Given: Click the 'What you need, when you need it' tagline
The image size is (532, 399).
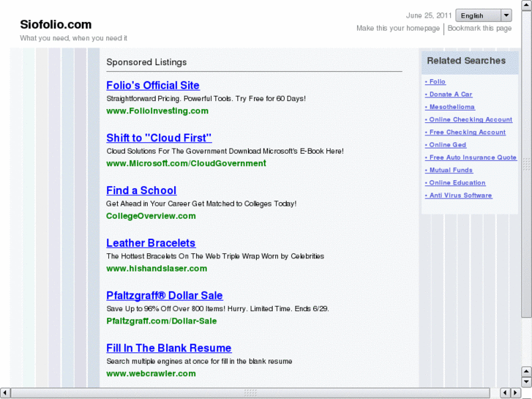Looking at the screenshot, I should [74, 38].
